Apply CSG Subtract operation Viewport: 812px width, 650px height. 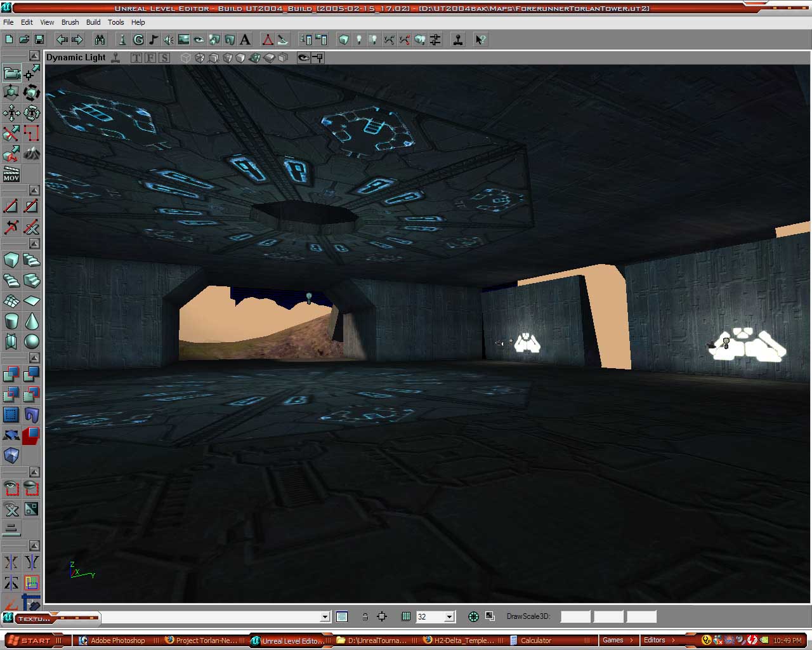point(32,374)
